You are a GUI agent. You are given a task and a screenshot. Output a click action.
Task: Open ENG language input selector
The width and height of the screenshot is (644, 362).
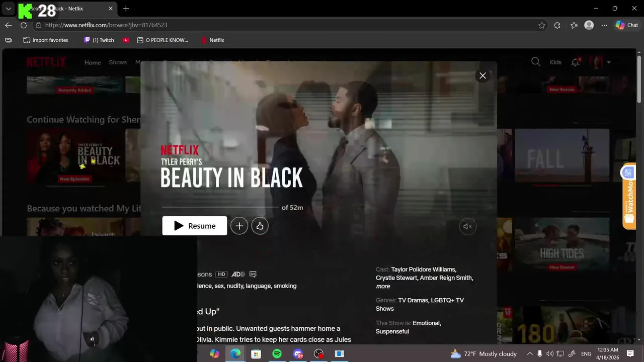coord(586,354)
